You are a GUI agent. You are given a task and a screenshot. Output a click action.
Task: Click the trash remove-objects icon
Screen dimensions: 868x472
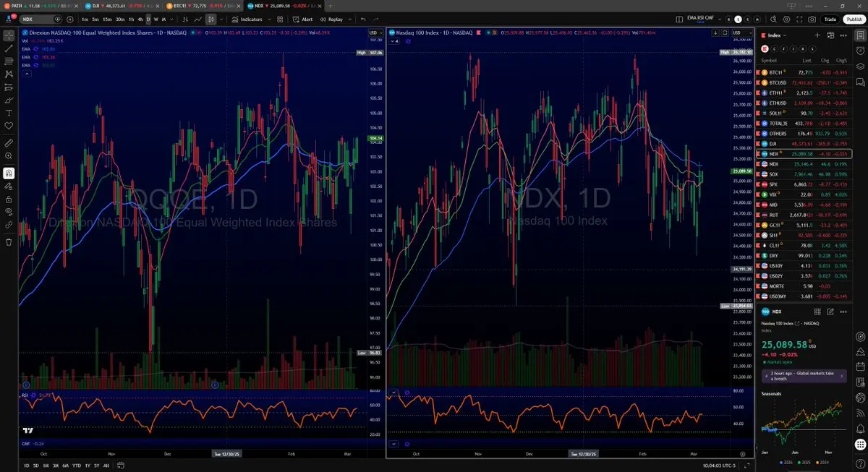[9, 242]
